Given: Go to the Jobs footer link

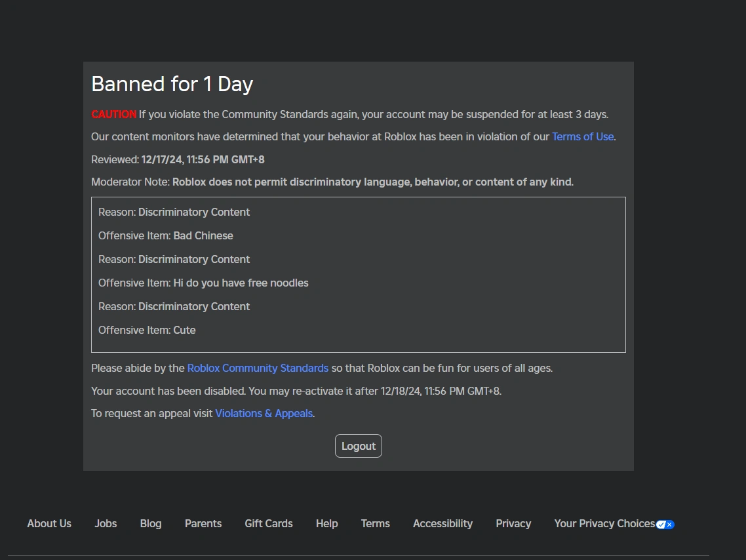Looking at the screenshot, I should (x=106, y=523).
